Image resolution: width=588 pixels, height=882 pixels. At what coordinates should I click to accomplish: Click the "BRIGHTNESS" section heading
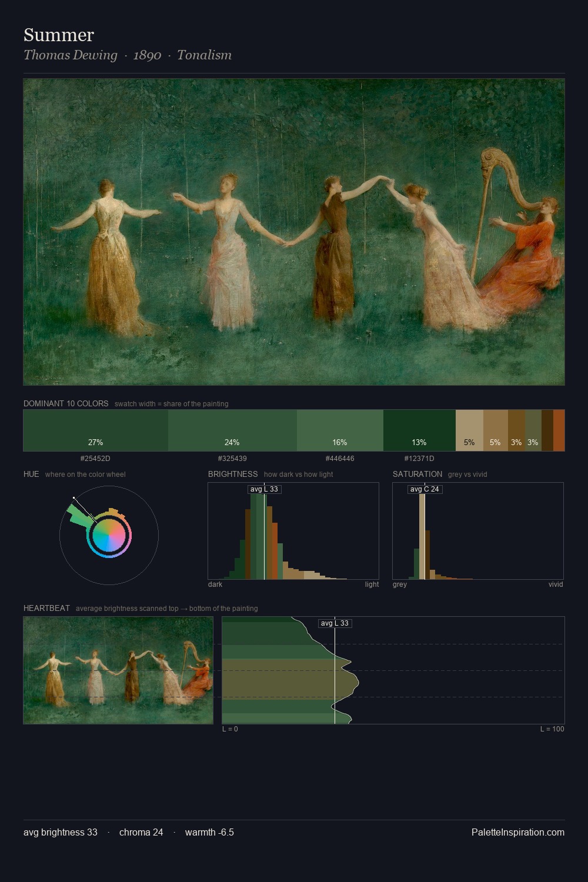tap(233, 474)
